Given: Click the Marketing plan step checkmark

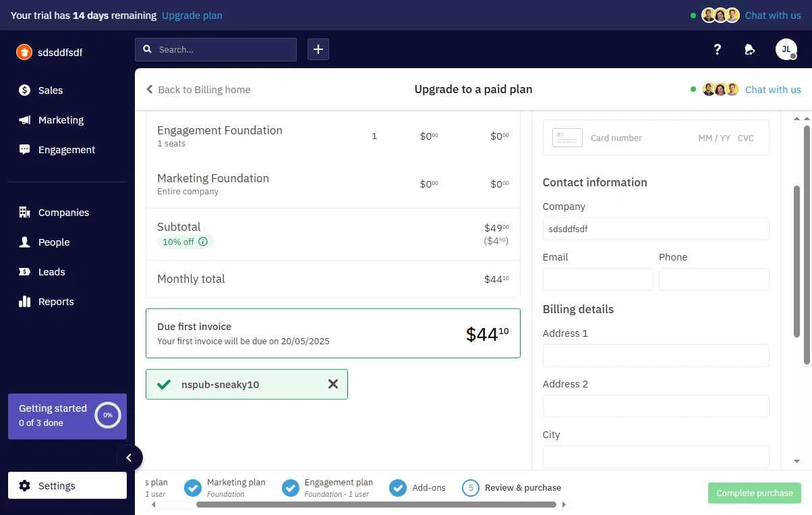Looking at the screenshot, I should point(192,487).
